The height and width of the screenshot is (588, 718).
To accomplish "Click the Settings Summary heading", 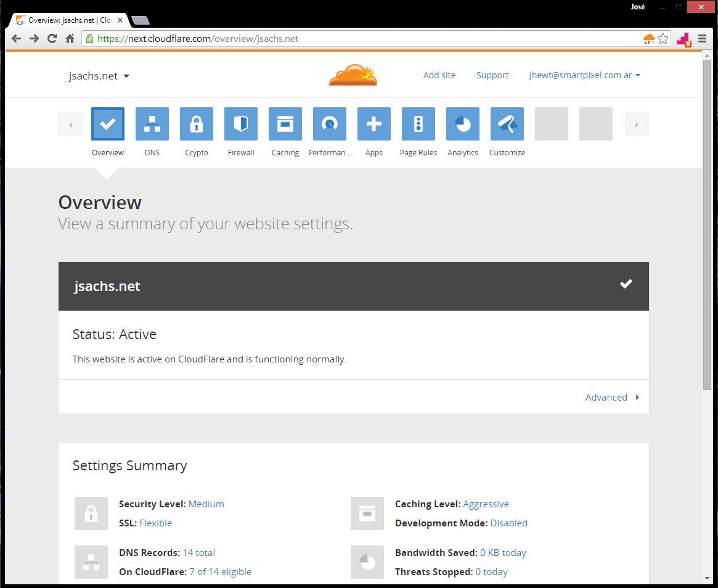I will coord(129,465).
